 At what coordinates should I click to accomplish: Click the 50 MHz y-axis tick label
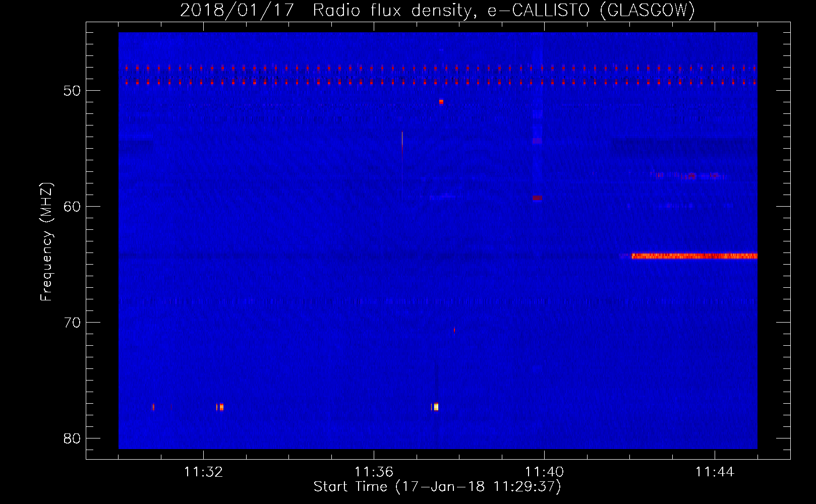click(x=73, y=91)
